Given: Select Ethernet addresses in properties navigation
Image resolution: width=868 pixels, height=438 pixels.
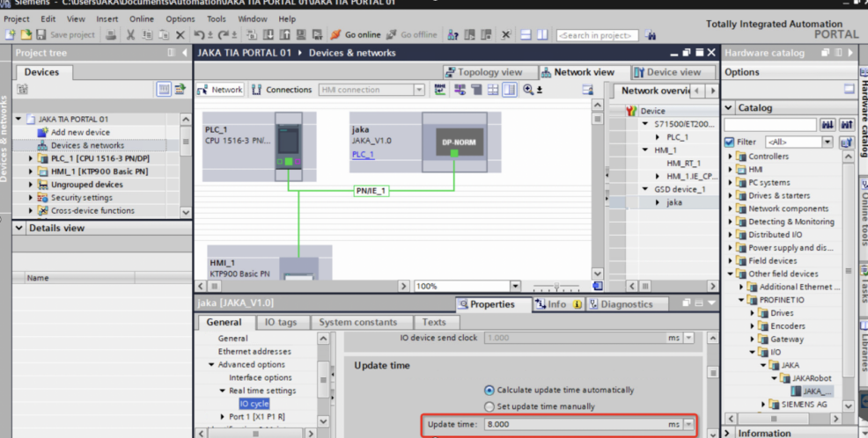Looking at the screenshot, I should [x=254, y=351].
